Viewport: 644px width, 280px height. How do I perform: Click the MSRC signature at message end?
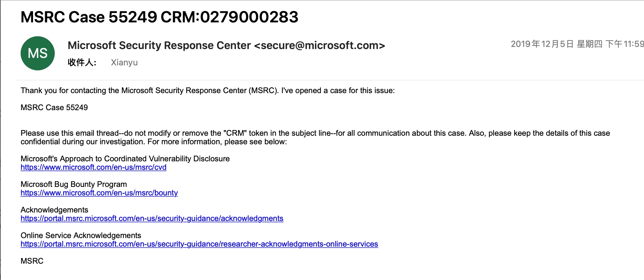click(x=32, y=261)
